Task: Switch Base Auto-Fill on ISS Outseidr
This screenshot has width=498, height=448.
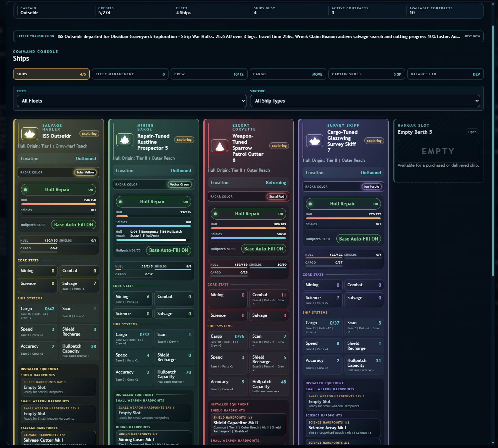Action: pos(73,225)
